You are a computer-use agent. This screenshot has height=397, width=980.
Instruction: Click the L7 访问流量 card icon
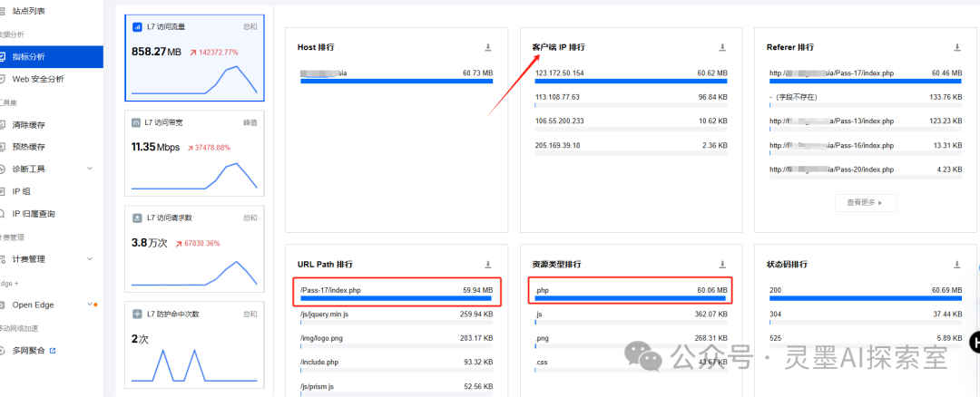tap(137, 27)
